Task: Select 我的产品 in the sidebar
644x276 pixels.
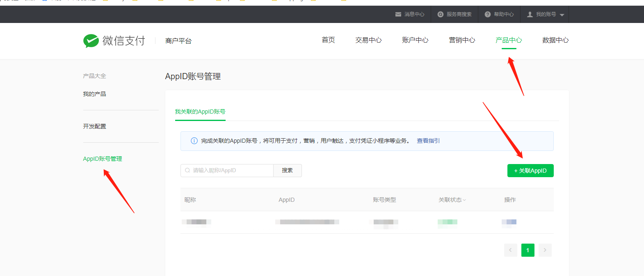Action: click(94, 94)
